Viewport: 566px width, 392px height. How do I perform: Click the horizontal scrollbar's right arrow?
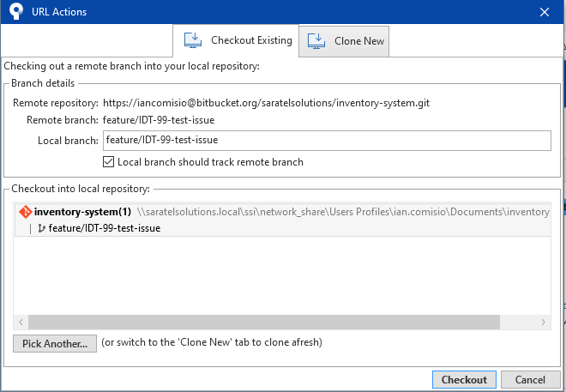point(543,322)
